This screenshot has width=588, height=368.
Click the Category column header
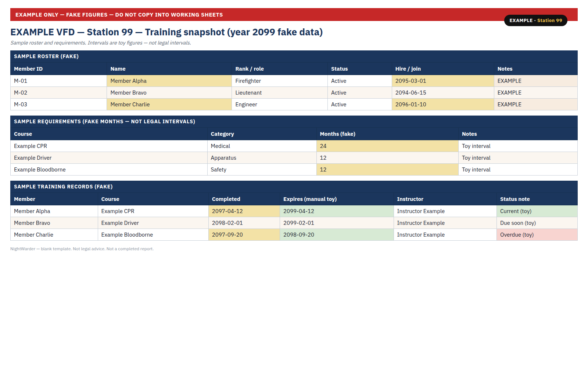[262, 134]
